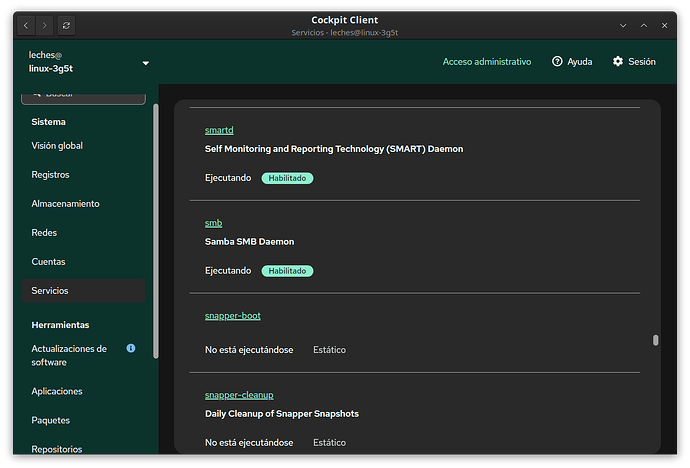Viewport: 690px width, 468px height.
Task: Click Acceso administrativo button
Action: tap(487, 62)
